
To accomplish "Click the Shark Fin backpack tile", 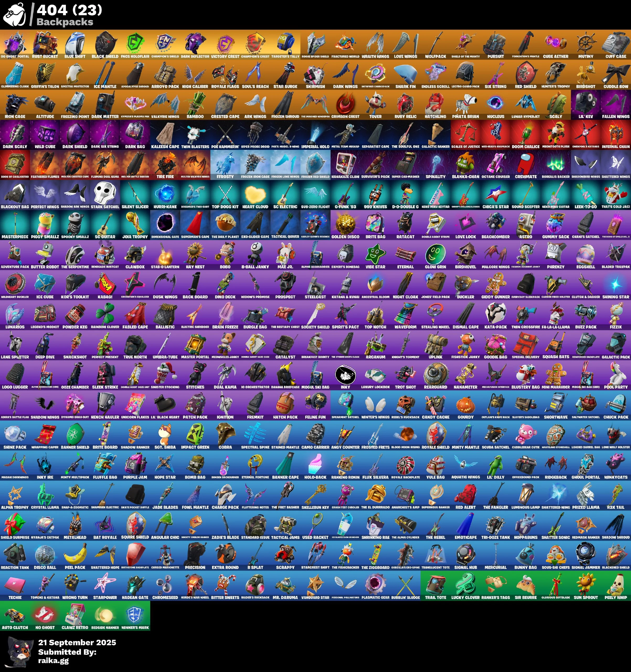I will [x=405, y=73].
